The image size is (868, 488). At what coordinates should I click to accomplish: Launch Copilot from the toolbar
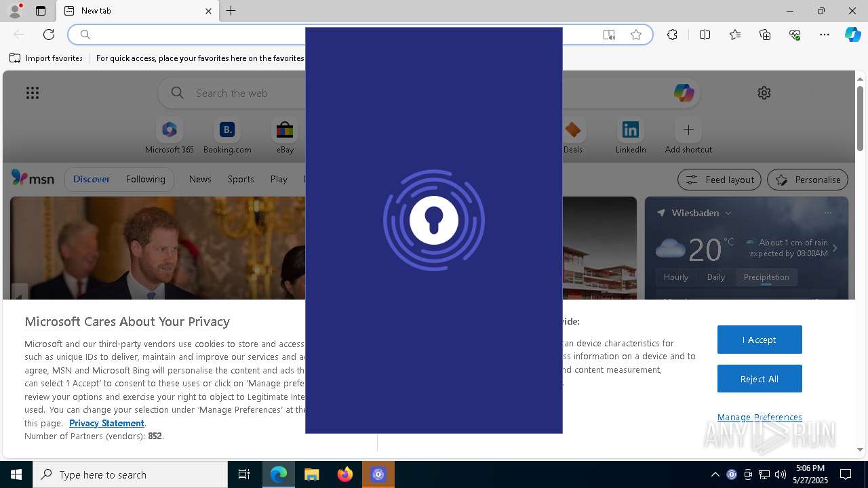point(852,35)
